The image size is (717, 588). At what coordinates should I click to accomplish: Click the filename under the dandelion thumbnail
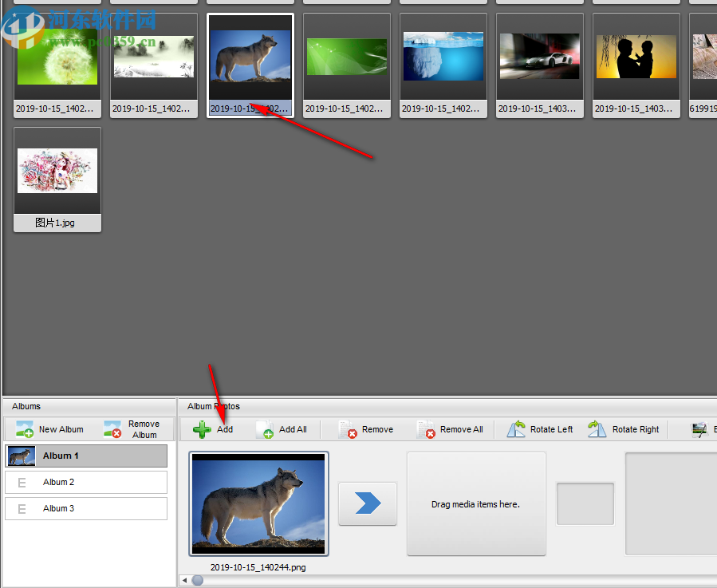tap(55, 109)
